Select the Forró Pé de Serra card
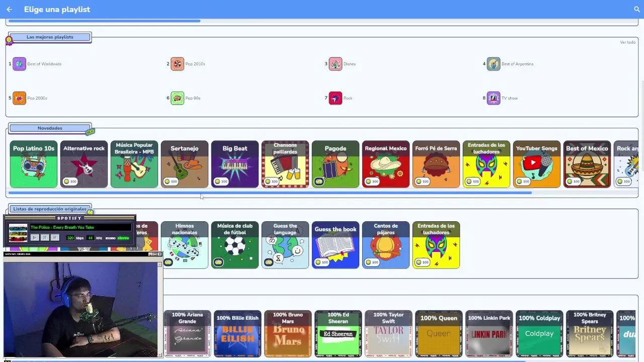This screenshot has height=362, width=644. click(x=436, y=164)
